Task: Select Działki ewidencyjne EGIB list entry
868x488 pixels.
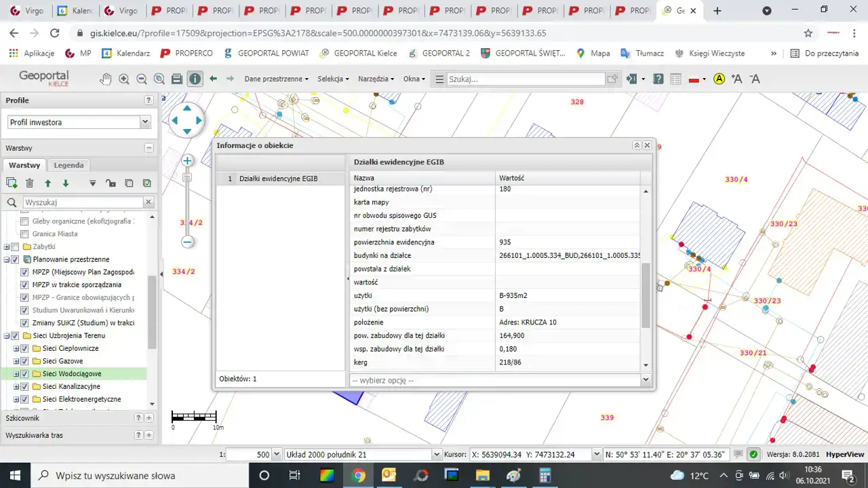Action: 279,179
